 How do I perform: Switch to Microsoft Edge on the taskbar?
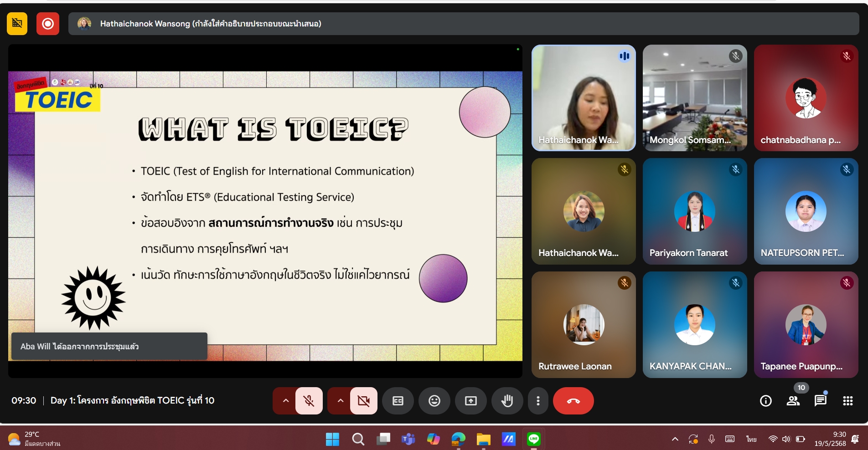click(458, 439)
